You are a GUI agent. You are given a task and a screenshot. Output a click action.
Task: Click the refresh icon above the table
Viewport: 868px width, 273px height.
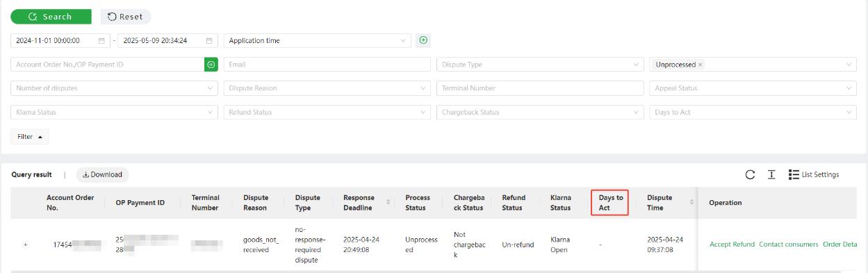click(x=750, y=174)
